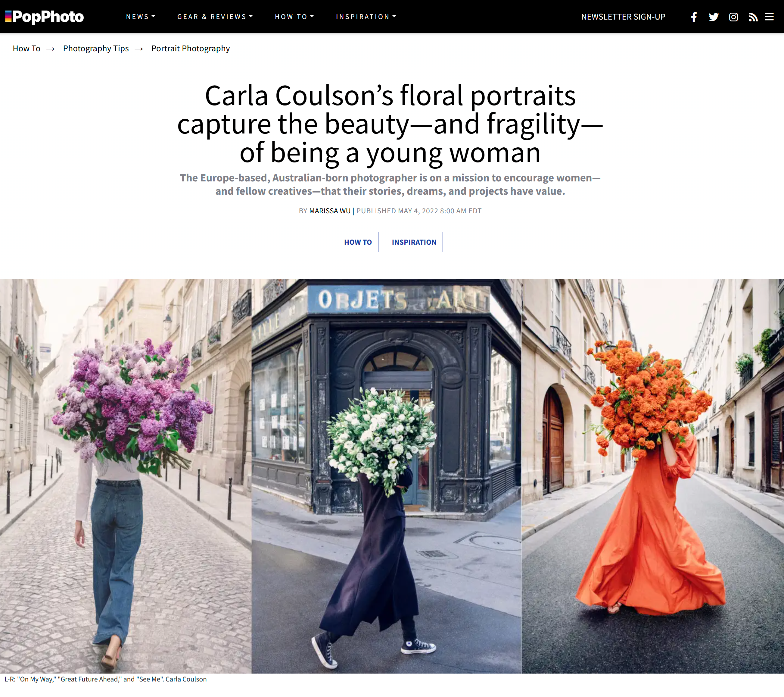Open Photography Tips breadcrumb link
Viewport: 784px width, 697px height.
(96, 48)
